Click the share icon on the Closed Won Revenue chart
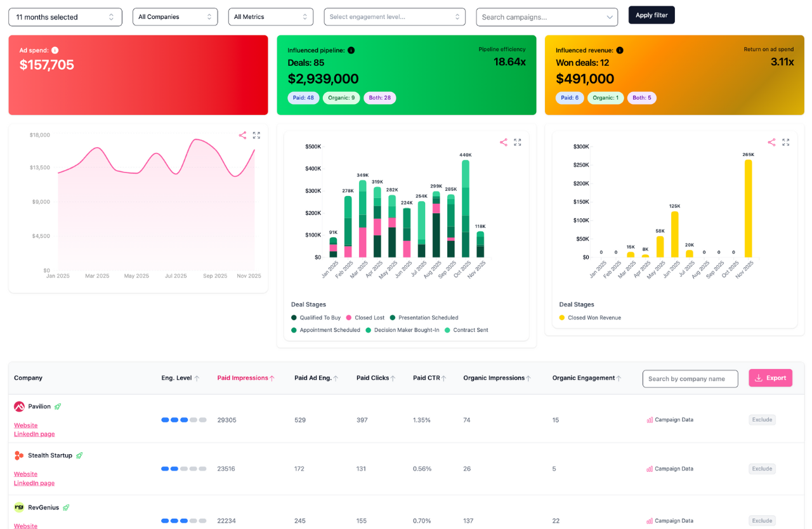The height and width of the screenshot is (529, 812). coord(771,142)
